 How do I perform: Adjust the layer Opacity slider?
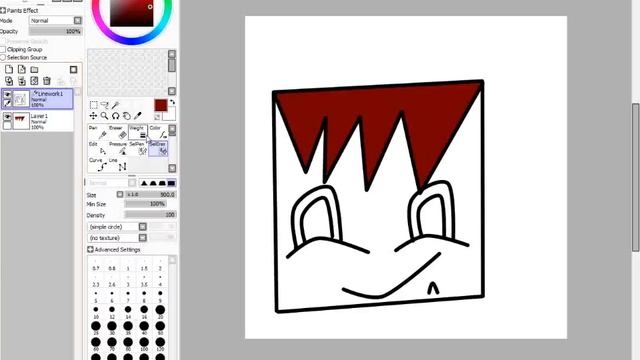point(55,31)
